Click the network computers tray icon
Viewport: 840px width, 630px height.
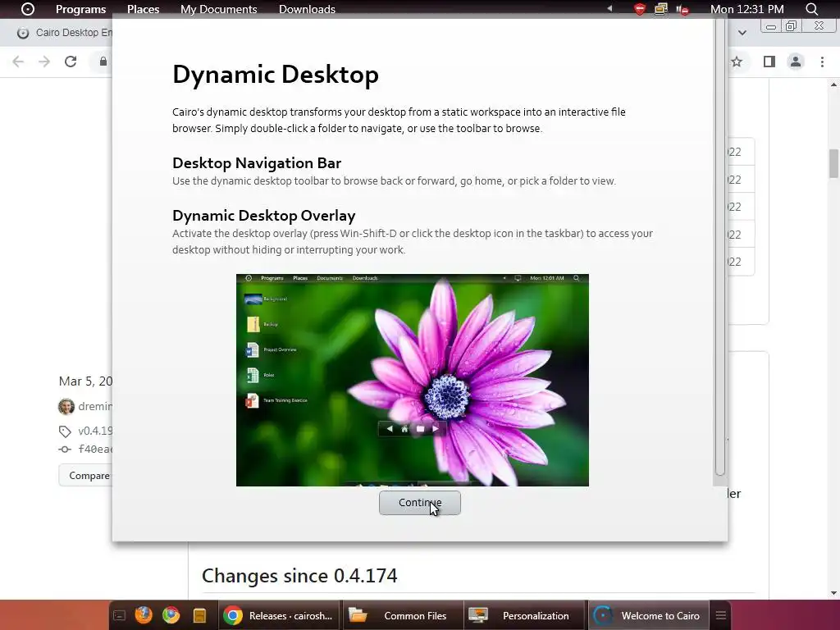coord(661,8)
